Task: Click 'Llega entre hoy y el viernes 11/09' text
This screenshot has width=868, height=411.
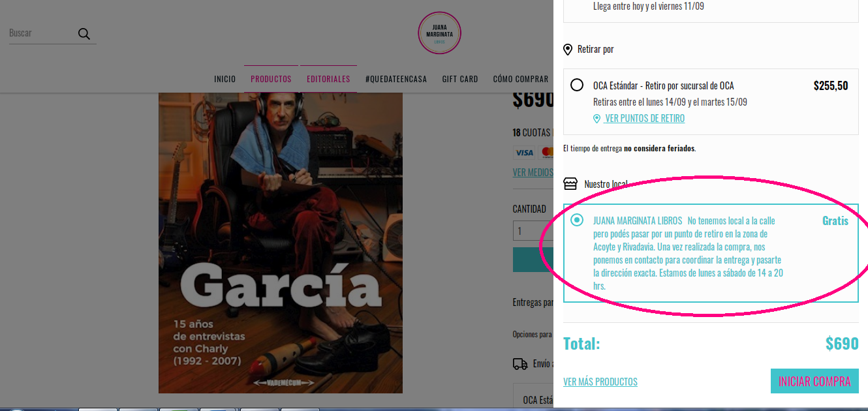Action: 649,7
